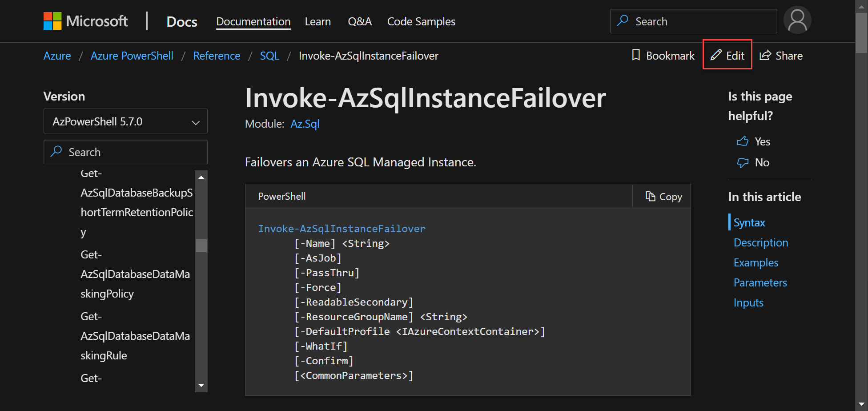This screenshot has height=411, width=868.
Task: Click the Share arrow icon
Action: [765, 55]
